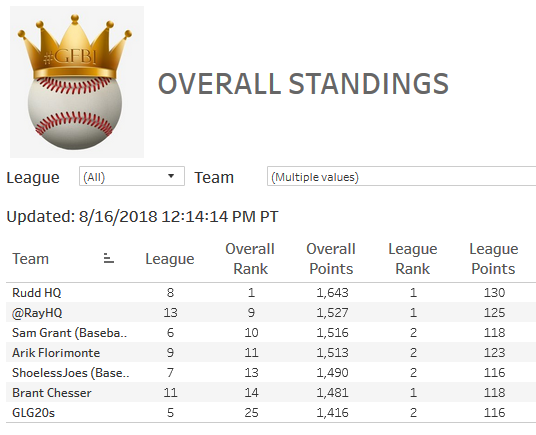Open the League (All) dropdown
Image resolution: width=536 pixels, height=435 pixels.
(x=132, y=176)
